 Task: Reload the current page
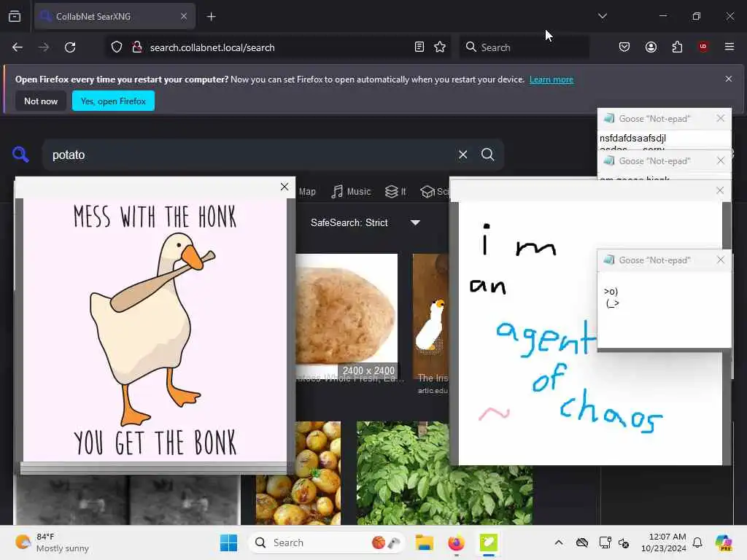tap(70, 47)
